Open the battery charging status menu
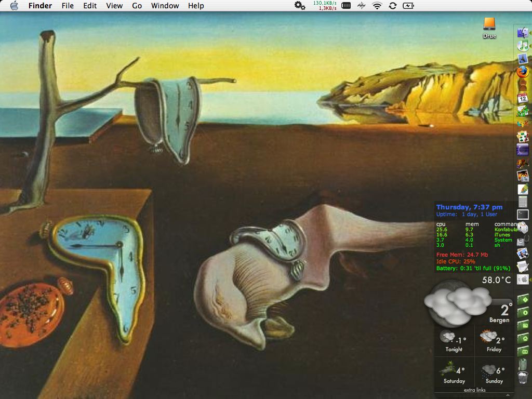Screen dimensions: 532x399 (408, 5)
